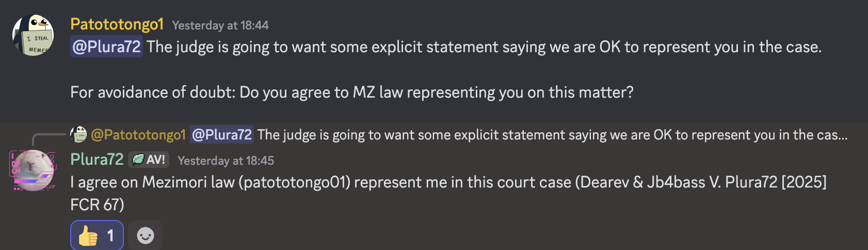
Task: Click the @Plura72 mention in the reply preview
Action: [222, 135]
